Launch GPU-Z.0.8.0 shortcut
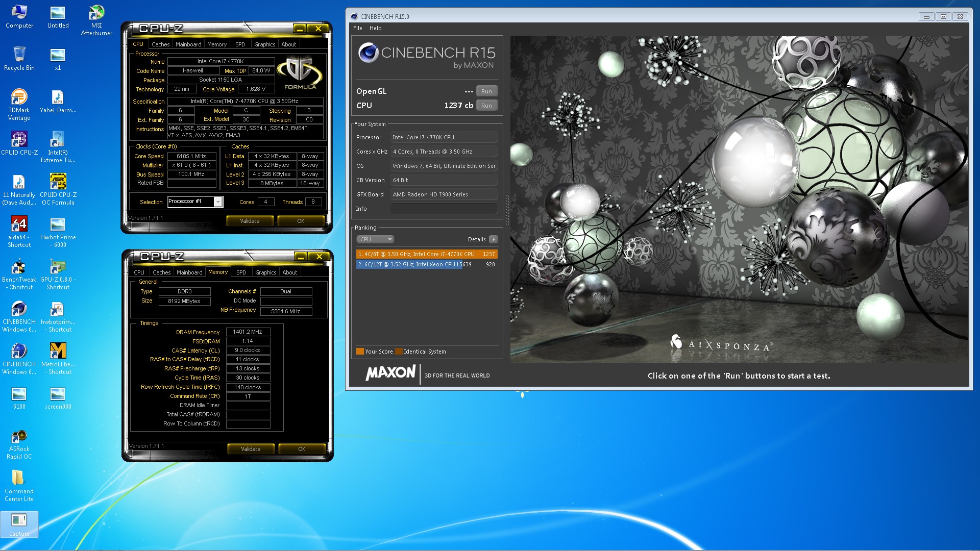 [58, 274]
